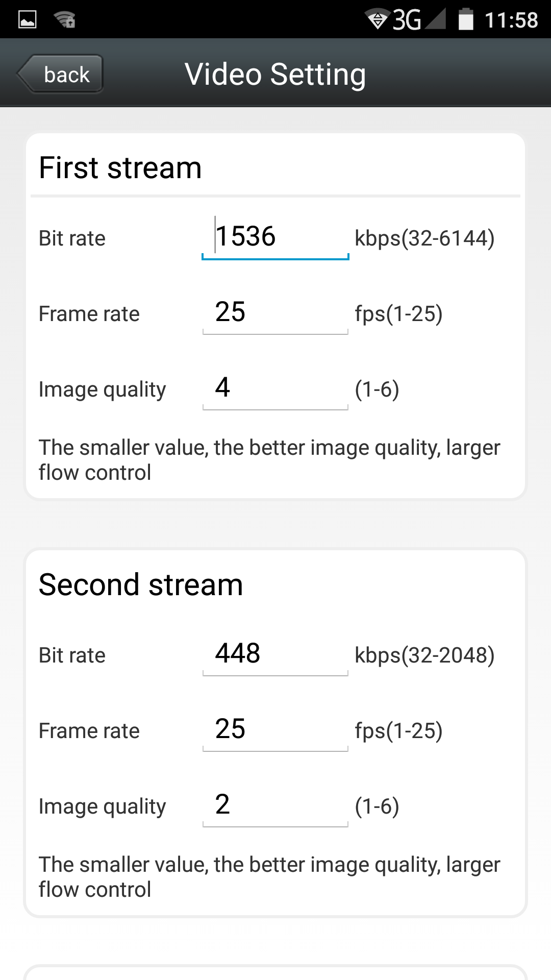Image resolution: width=551 pixels, height=980 pixels.
Task: Edit Second stream Bit rate field 448
Action: (x=275, y=654)
